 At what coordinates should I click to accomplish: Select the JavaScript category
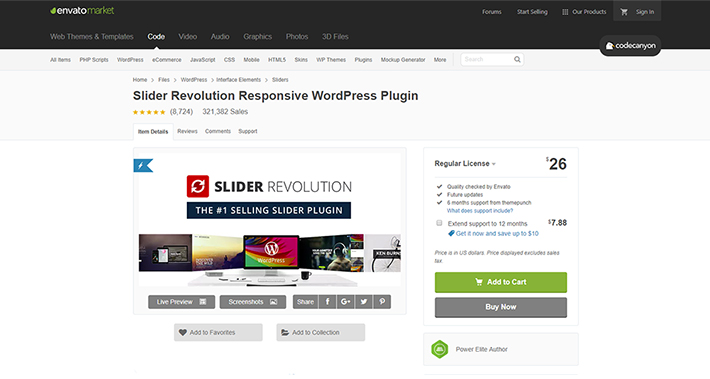point(202,60)
